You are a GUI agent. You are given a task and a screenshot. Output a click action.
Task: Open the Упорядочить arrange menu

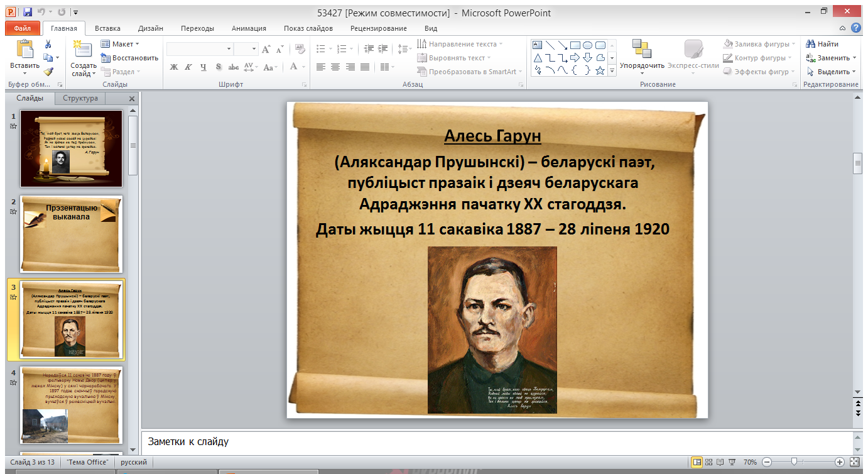[642, 58]
